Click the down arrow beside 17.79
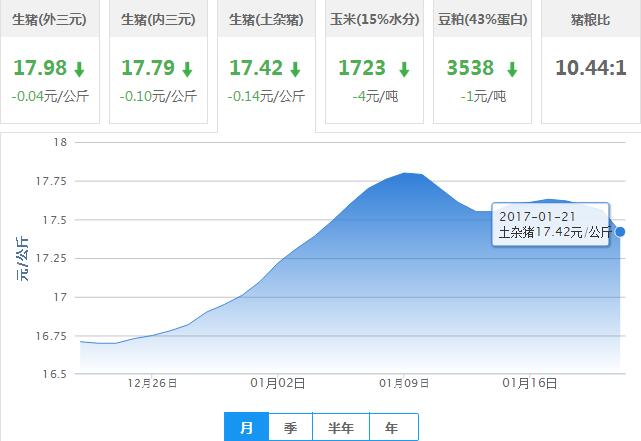This screenshot has height=441, width=641. tap(186, 70)
